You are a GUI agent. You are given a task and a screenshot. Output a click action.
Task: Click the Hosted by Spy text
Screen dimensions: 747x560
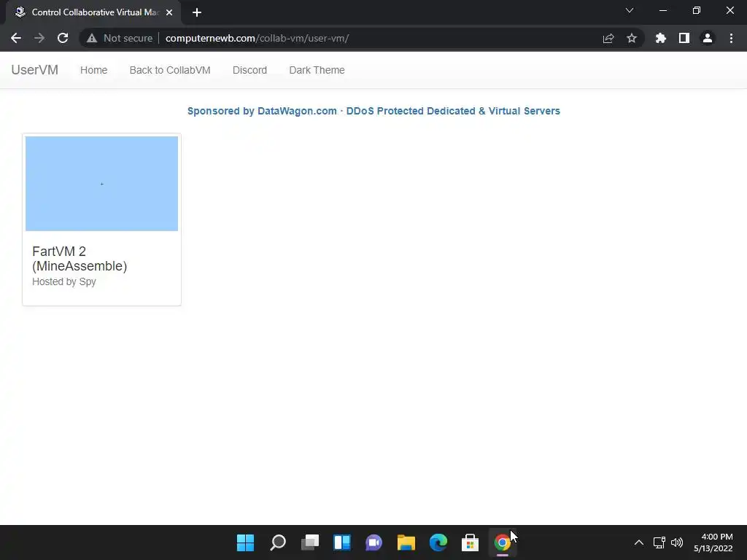pyautogui.click(x=64, y=281)
